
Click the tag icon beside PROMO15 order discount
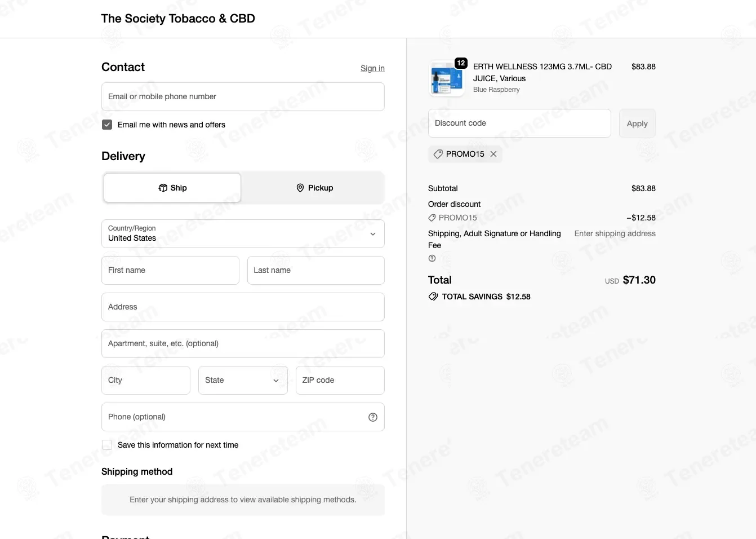(x=432, y=218)
